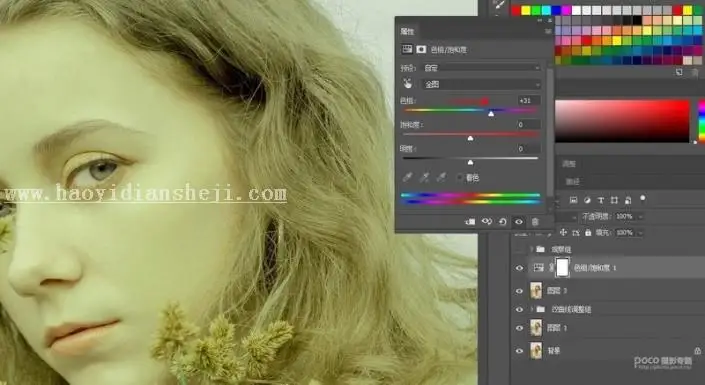The width and height of the screenshot is (705, 385).
Task: Activate the on-image targeted adjustment hand tool
Action: pyautogui.click(x=407, y=84)
